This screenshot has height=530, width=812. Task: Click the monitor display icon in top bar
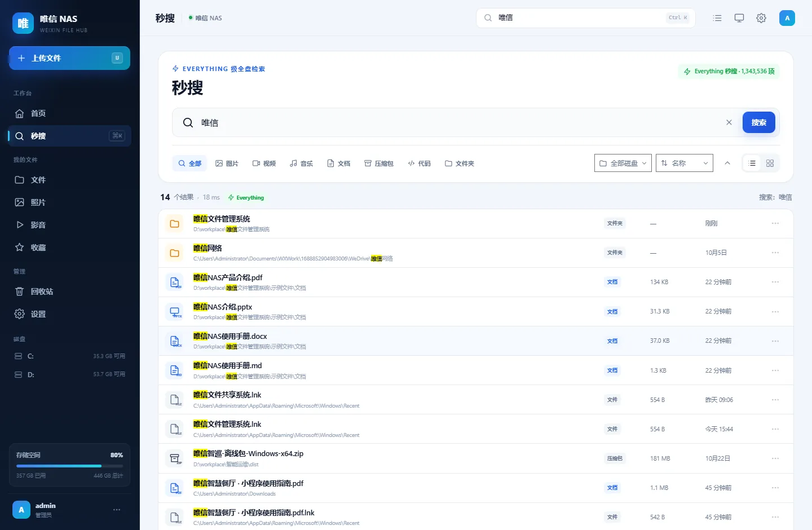click(739, 18)
